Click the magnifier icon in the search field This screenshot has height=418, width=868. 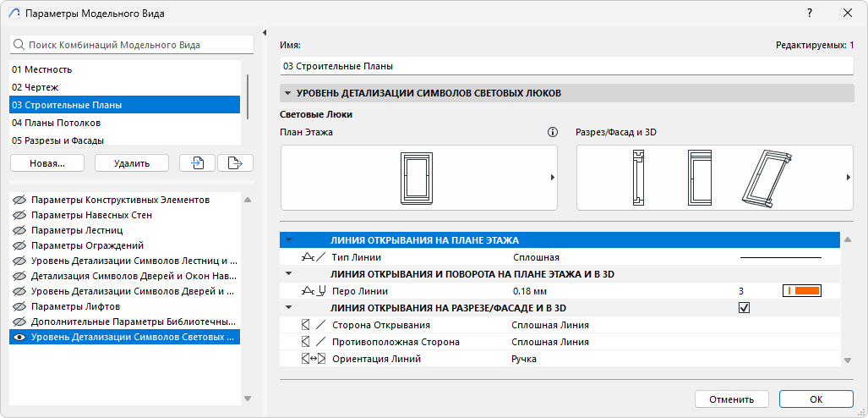(x=19, y=45)
